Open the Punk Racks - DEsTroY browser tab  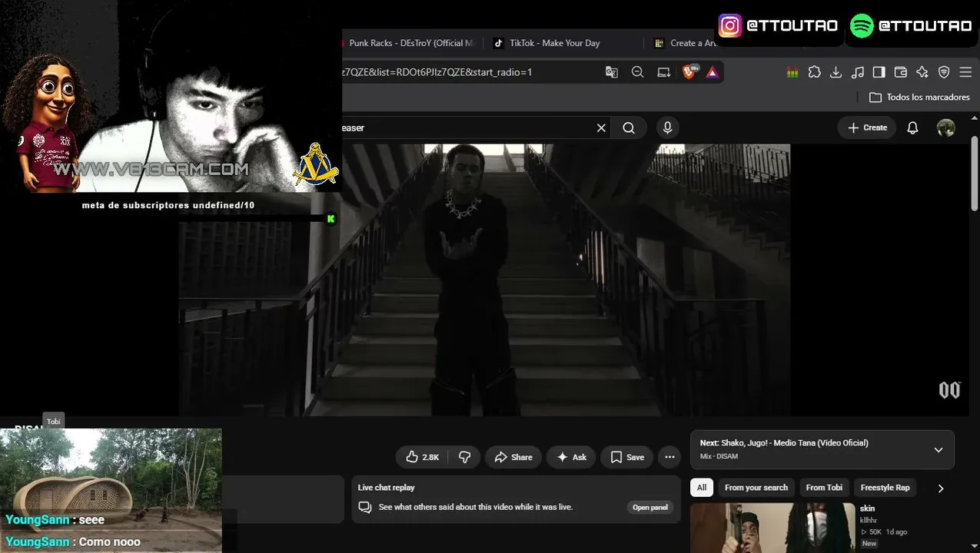[410, 43]
